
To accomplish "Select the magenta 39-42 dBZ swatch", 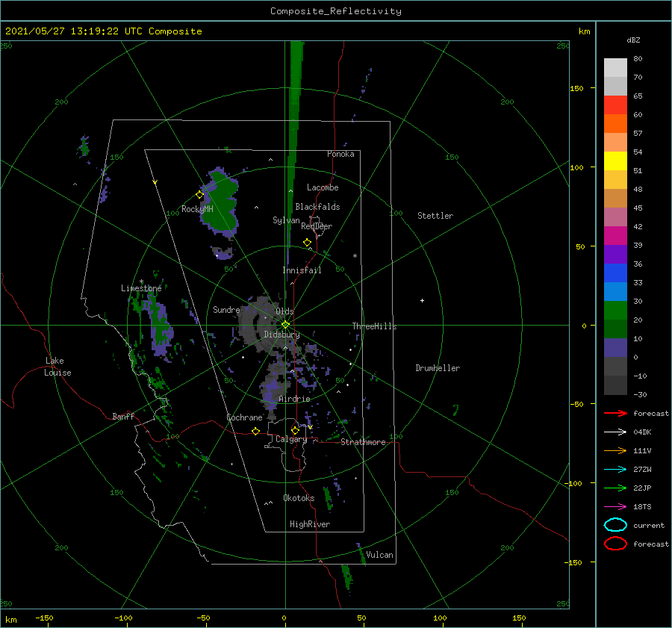I will [x=615, y=236].
